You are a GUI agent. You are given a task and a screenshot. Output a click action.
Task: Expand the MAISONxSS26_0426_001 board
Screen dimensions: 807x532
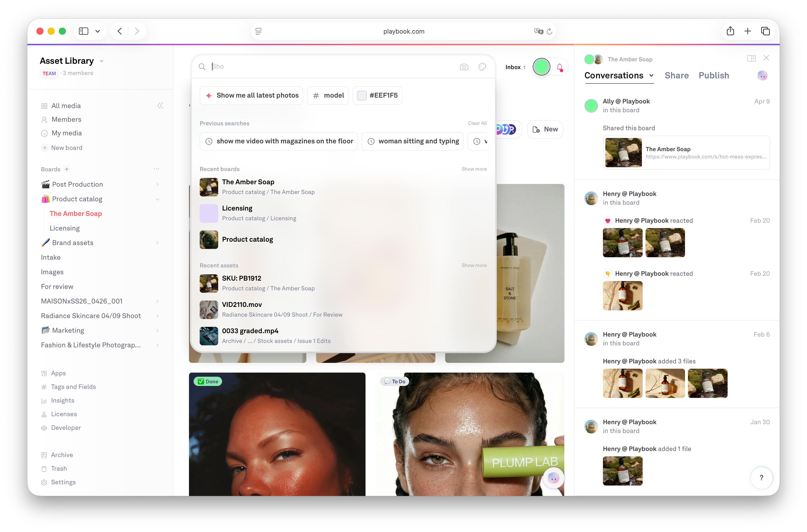pyautogui.click(x=158, y=301)
